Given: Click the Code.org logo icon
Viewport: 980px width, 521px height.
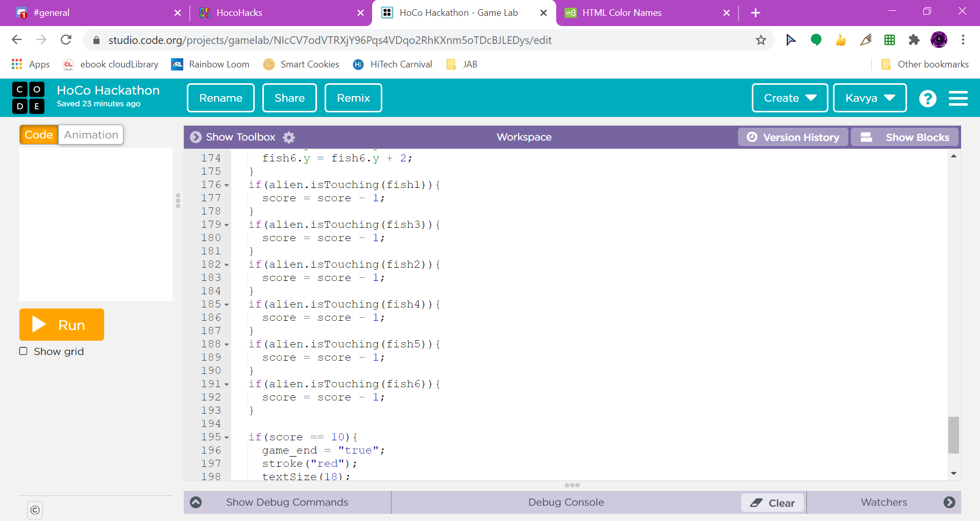Looking at the screenshot, I should 28,98.
